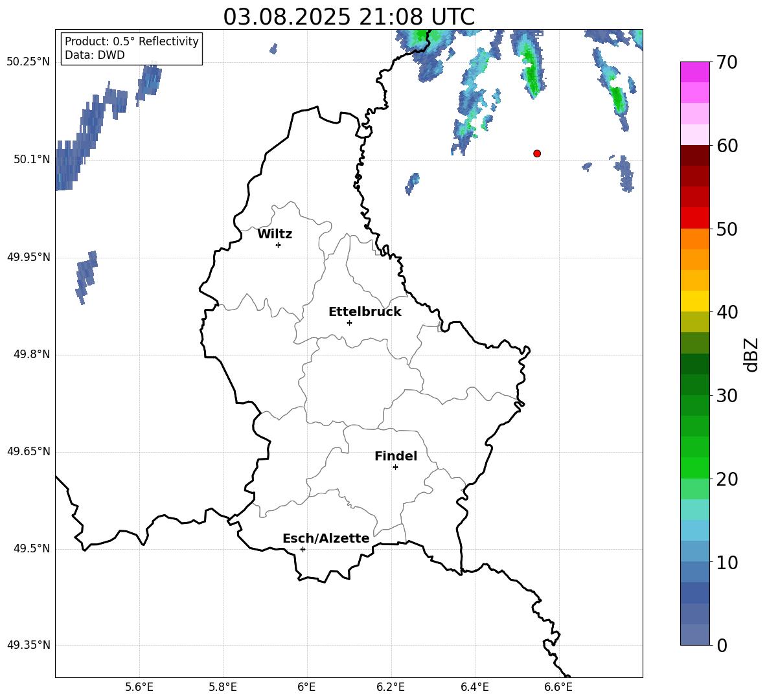This screenshot has height=700, width=767.
Task: Click the Wiltz city label
Action: point(275,234)
